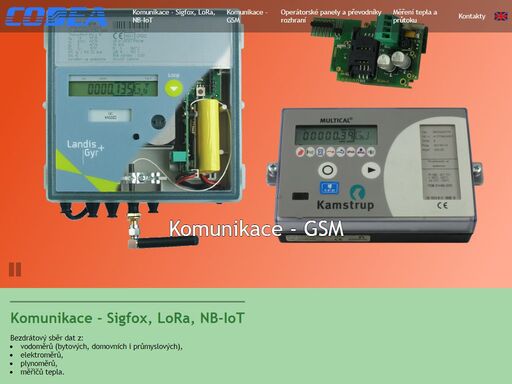This screenshot has width=512, height=384.
Task: Click the COBRA logo in the header
Action: pyautogui.click(x=56, y=17)
